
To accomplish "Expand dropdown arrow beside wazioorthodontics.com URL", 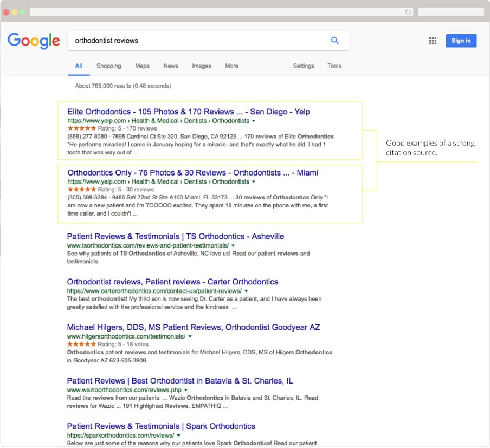I will pos(186,390).
